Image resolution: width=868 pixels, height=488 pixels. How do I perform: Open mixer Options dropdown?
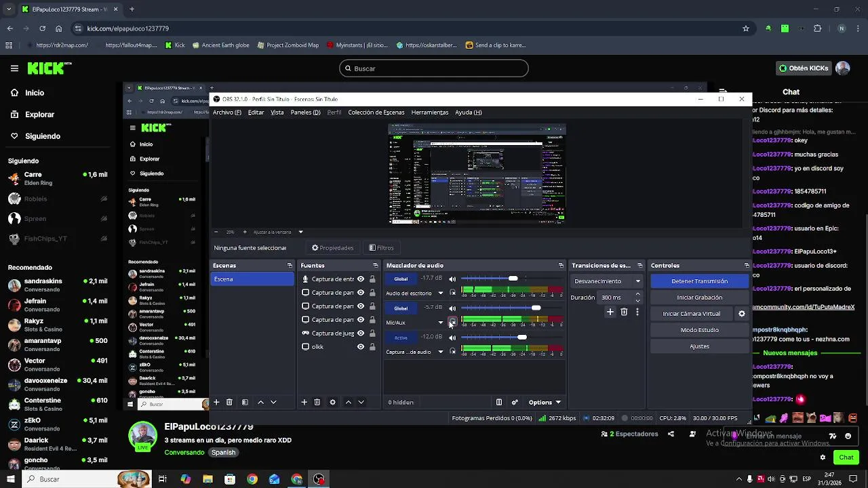tap(545, 402)
